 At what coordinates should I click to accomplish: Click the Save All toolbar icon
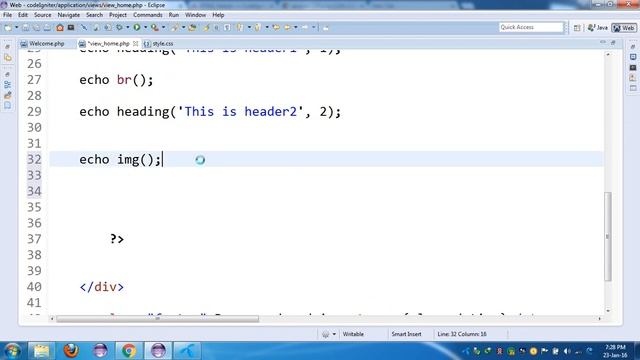(37, 28)
